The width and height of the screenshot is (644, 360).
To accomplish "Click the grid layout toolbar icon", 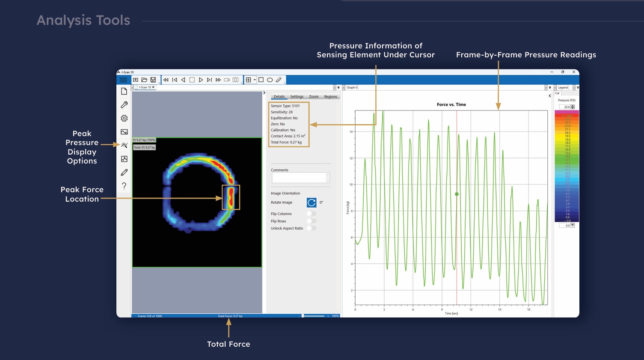I will coord(248,80).
